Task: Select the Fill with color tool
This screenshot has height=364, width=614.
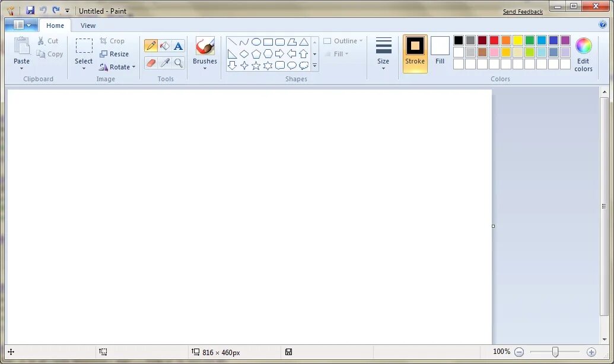Action: (x=164, y=46)
